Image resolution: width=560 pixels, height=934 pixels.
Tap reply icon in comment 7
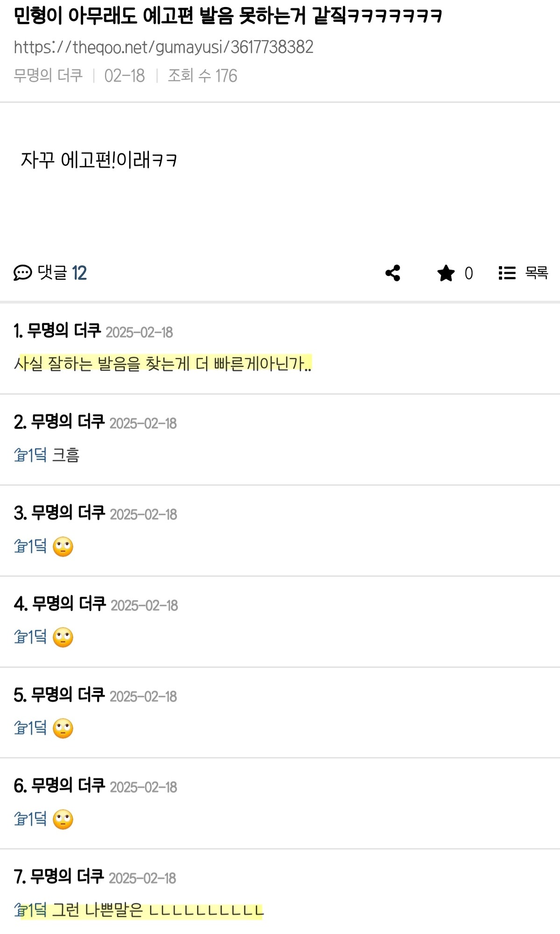(x=21, y=910)
